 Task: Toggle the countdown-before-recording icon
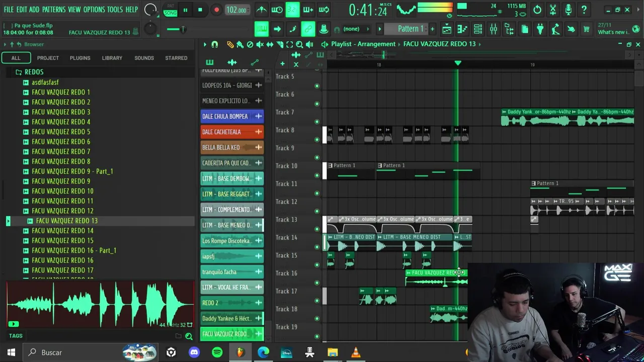pyautogui.click(x=292, y=10)
